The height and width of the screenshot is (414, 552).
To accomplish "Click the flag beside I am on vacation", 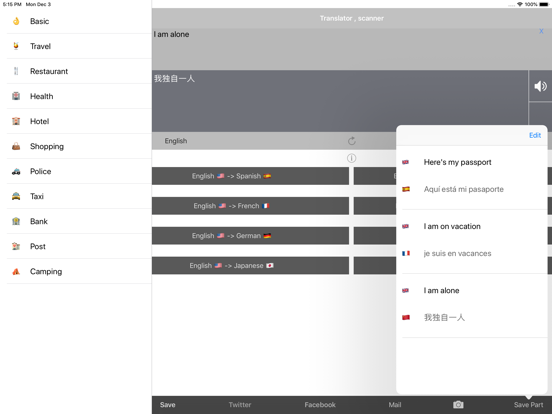I will click(x=406, y=226).
